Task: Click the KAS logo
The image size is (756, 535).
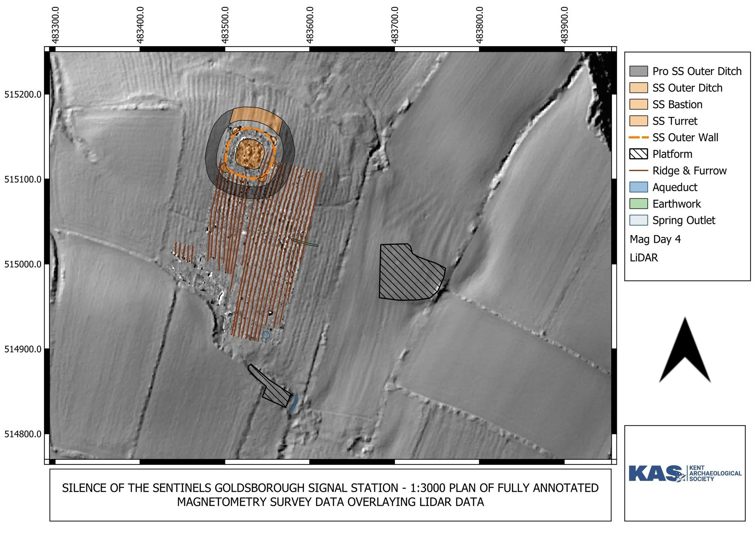Action: (x=685, y=473)
